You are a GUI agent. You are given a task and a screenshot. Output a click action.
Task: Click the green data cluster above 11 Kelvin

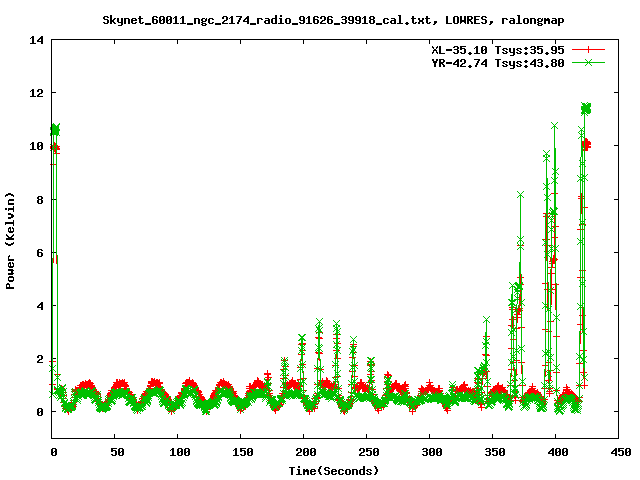pyautogui.click(x=586, y=109)
